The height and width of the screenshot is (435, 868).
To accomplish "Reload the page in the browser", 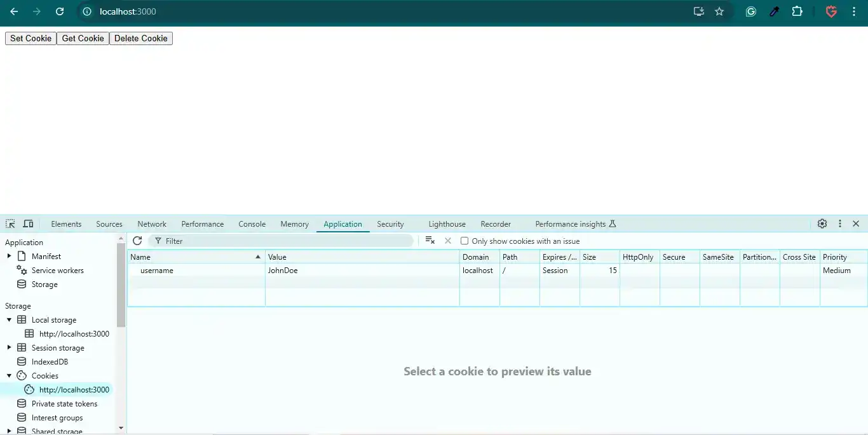I will coord(60,11).
